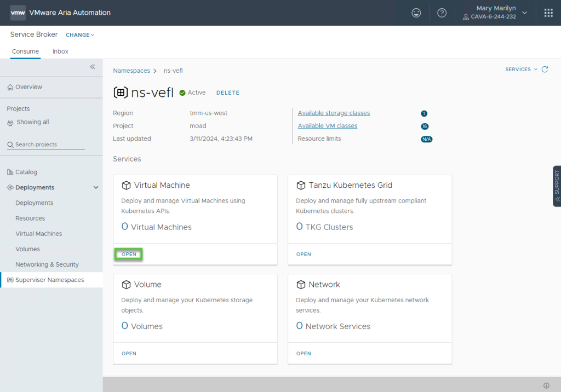The width and height of the screenshot is (561, 392).
Task: Click the smiley feedback icon
Action: click(416, 13)
